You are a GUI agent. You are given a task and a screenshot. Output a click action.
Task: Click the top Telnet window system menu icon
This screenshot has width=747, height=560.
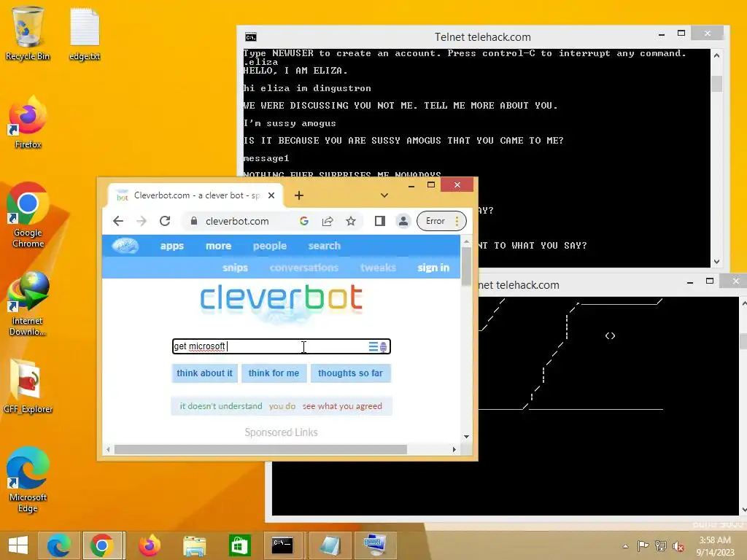(x=251, y=37)
